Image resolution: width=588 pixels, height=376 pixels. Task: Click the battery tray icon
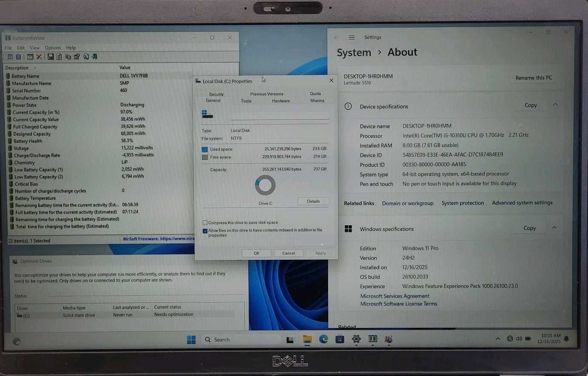[528, 339]
